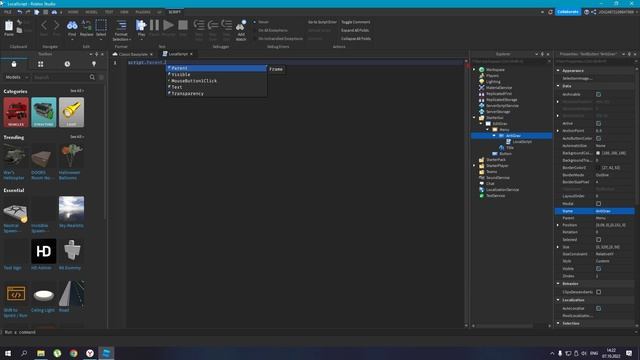Click the Pause playback icon
Image resolution: width=640 pixels, height=360 pixels.
154,25
